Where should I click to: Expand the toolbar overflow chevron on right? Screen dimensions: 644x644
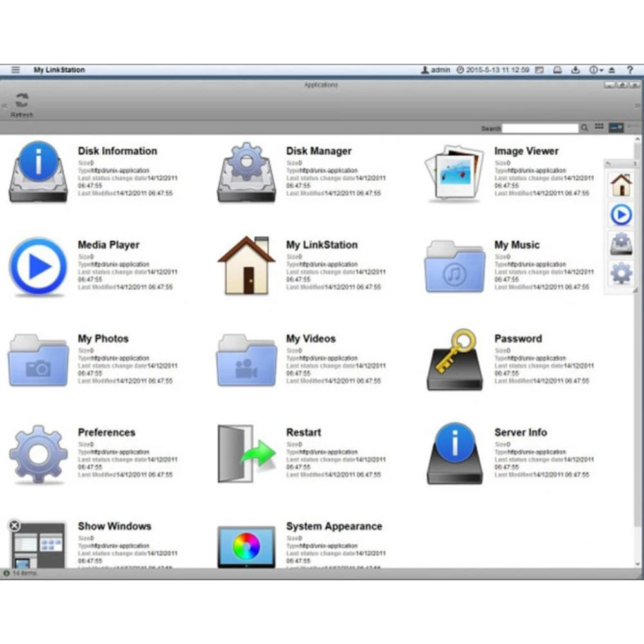[x=638, y=106]
